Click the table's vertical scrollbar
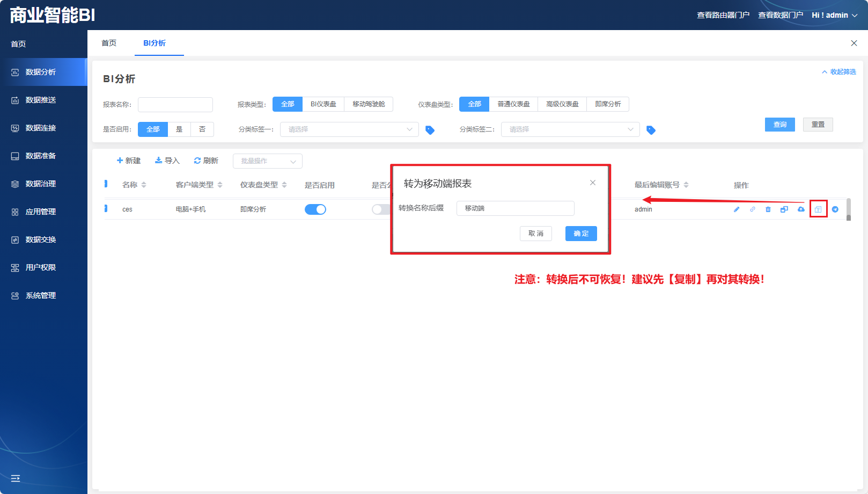868x494 pixels. coord(849,209)
